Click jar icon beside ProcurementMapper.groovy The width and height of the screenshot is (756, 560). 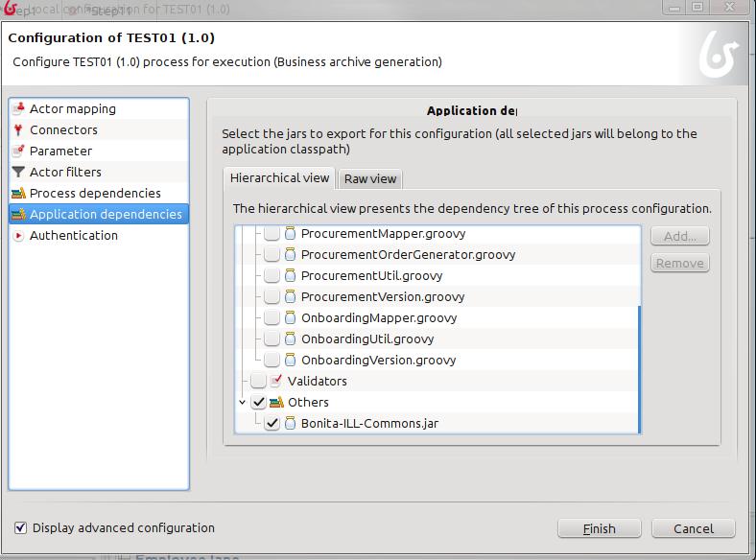(x=290, y=233)
